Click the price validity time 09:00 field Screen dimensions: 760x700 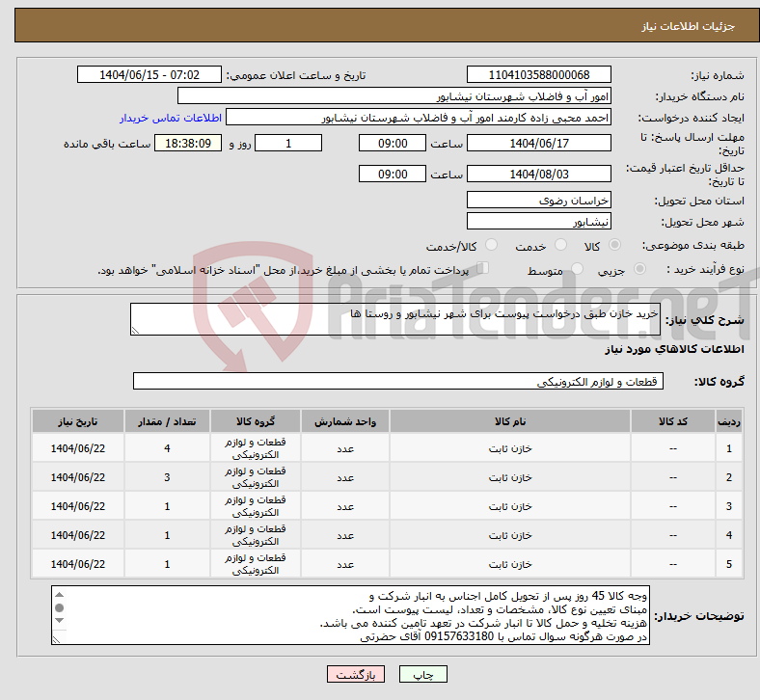click(393, 174)
